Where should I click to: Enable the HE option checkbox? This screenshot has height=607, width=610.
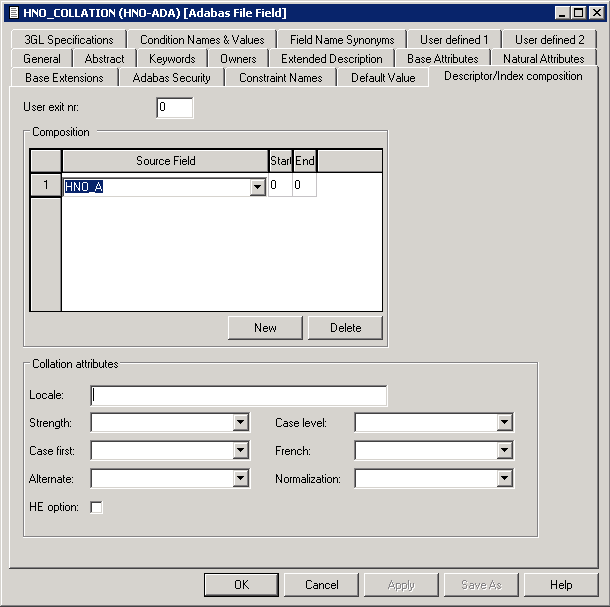tap(97, 507)
